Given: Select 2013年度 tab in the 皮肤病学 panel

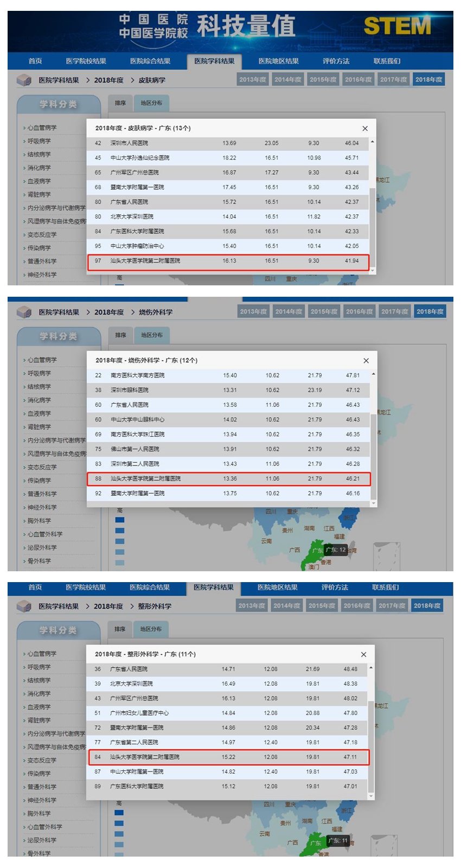Looking at the screenshot, I should (253, 79).
